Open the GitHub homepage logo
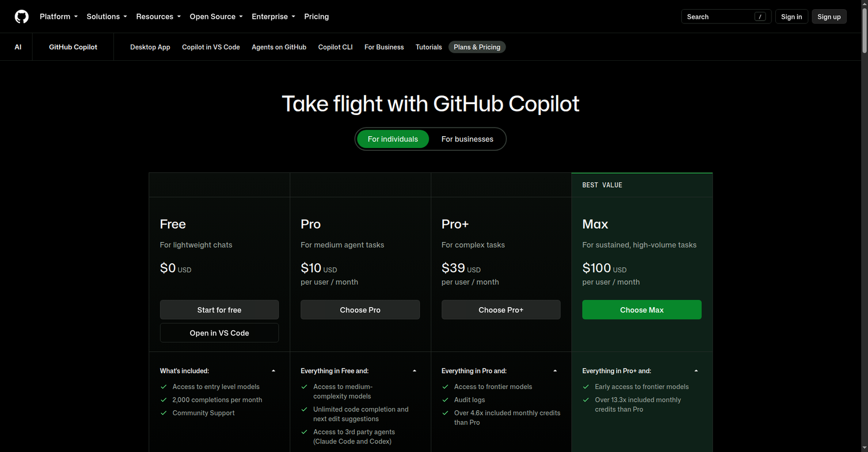 (22, 17)
